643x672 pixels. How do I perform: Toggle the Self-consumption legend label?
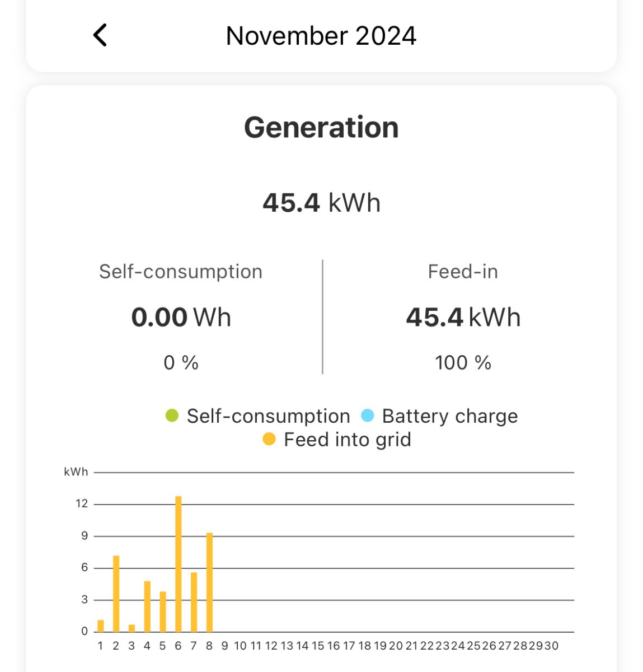[x=268, y=416]
